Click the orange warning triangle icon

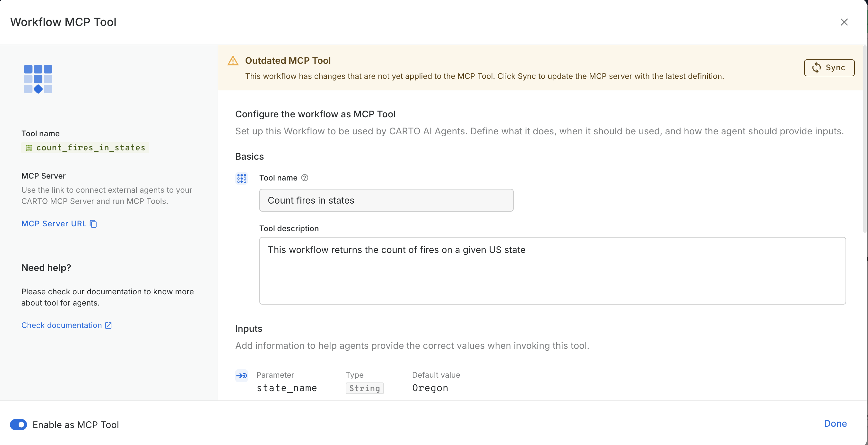(233, 61)
